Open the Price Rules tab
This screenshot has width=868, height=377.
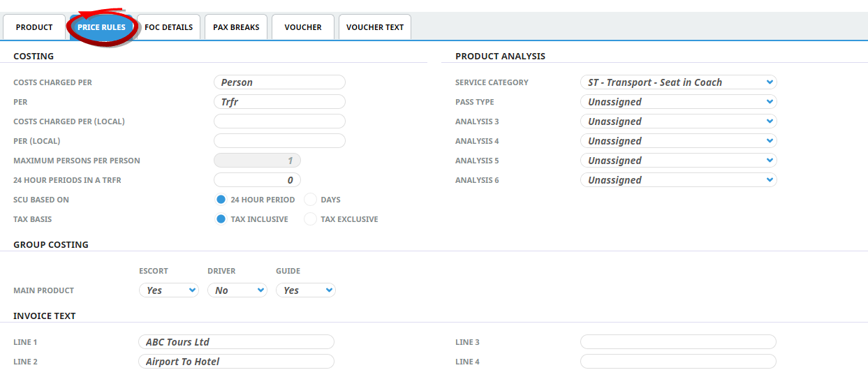point(101,27)
